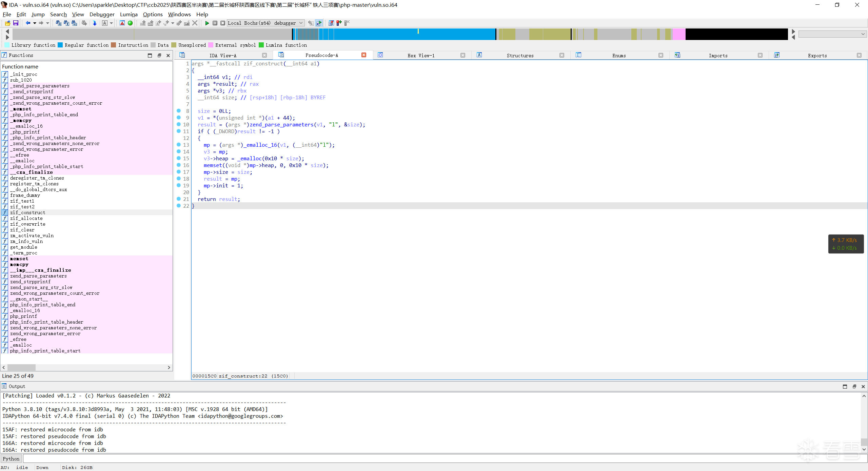Click the Functions panel float icon
The width and height of the screenshot is (868, 471).
coord(159,55)
